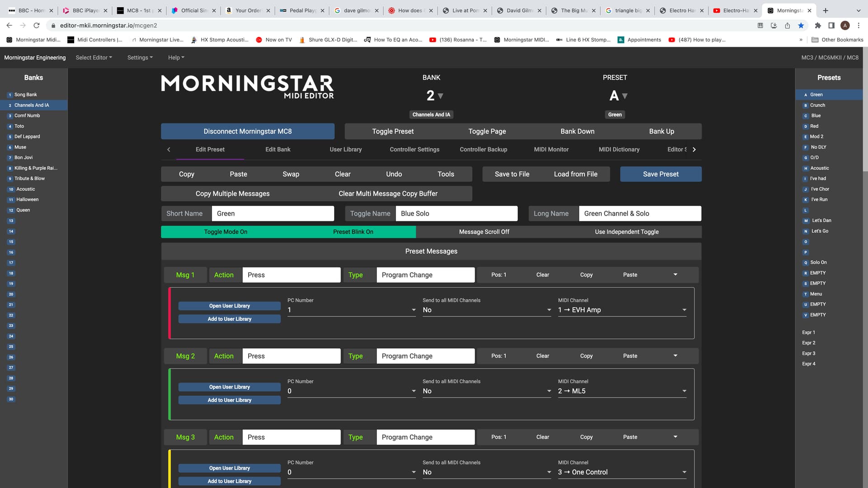This screenshot has height=488, width=868.
Task: Open the Select Editor menu
Action: coord(94,57)
